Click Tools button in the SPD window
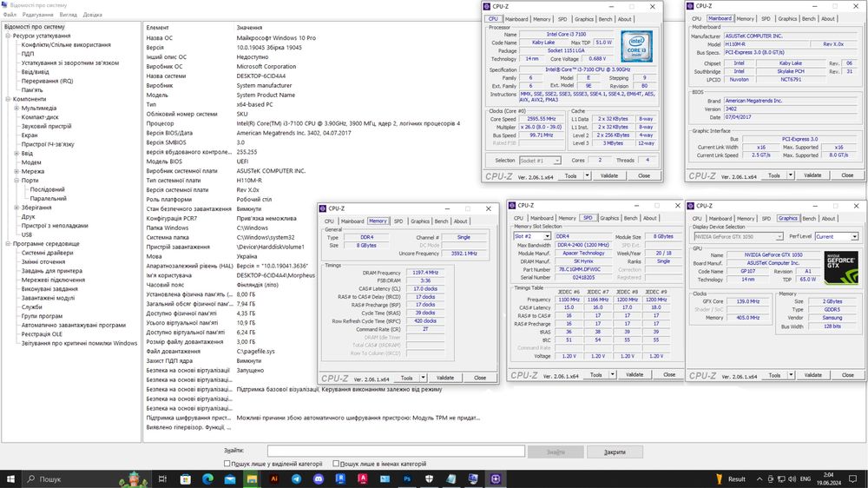Viewport: 868px width, 488px height. 595,374
